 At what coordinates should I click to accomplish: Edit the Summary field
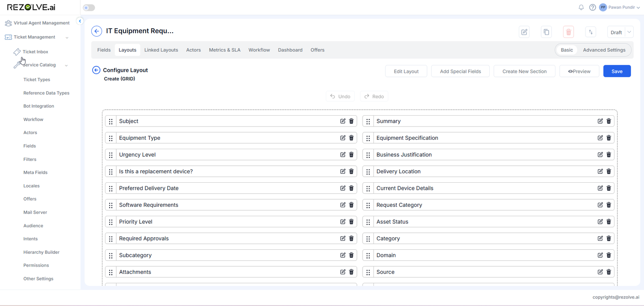point(600,121)
